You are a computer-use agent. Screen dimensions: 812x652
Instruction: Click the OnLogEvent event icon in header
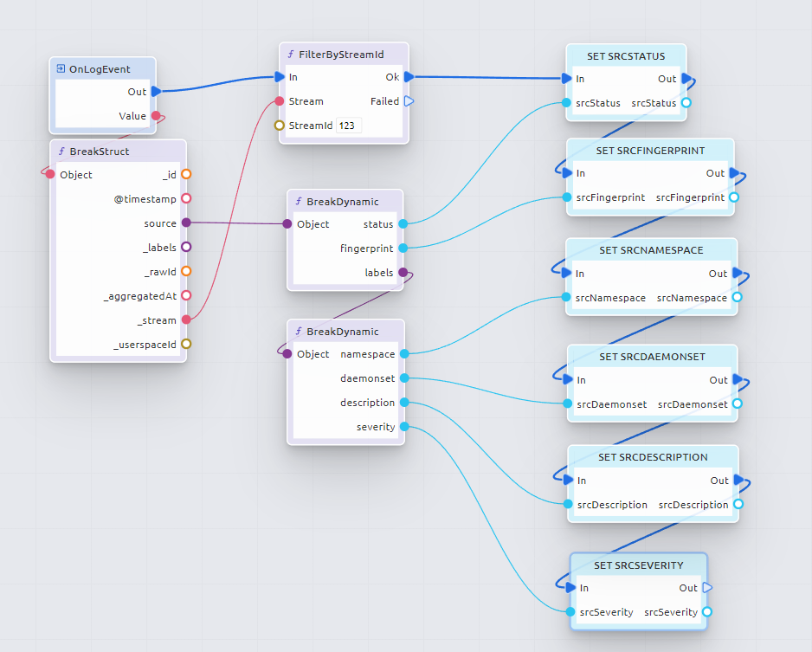click(61, 68)
